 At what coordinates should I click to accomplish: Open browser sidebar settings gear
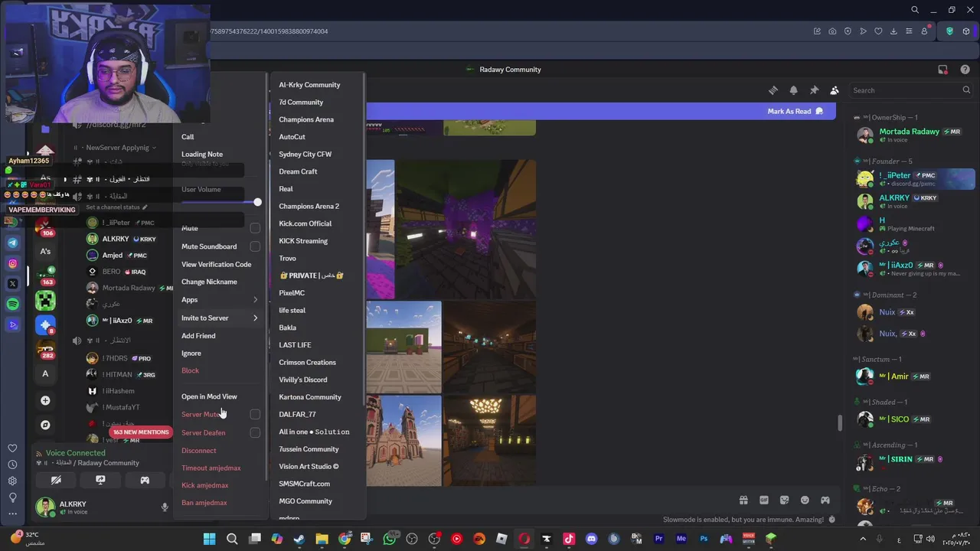pyautogui.click(x=12, y=481)
